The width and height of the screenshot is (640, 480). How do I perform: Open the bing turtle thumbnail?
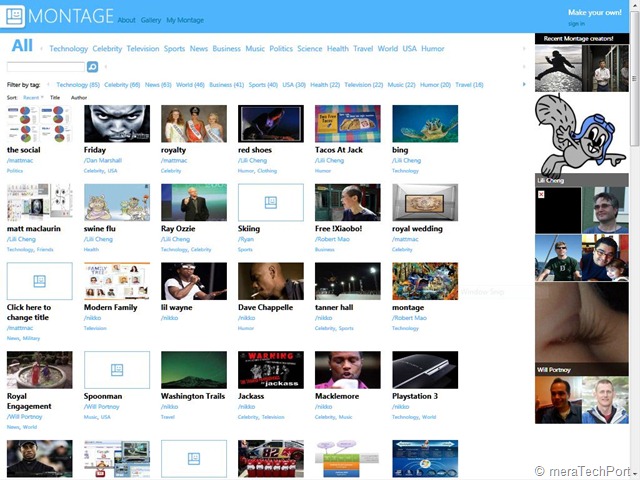(x=425, y=124)
